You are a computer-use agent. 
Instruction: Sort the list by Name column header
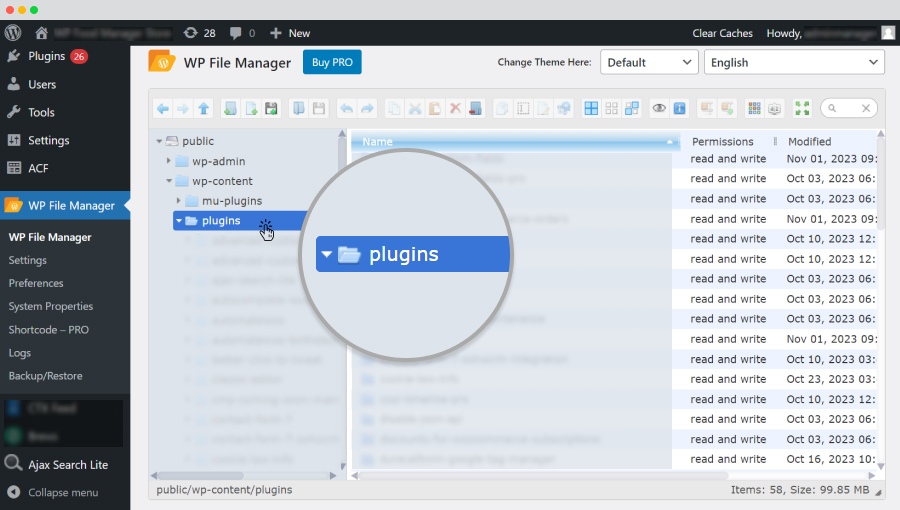[515, 142]
